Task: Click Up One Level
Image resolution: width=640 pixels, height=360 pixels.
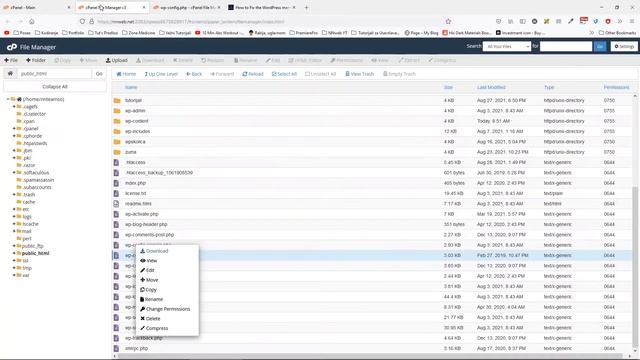Action: [161, 74]
